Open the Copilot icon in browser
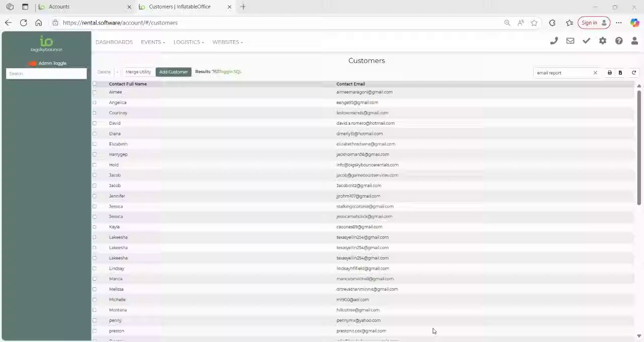This screenshot has height=342, width=644. pyautogui.click(x=635, y=23)
